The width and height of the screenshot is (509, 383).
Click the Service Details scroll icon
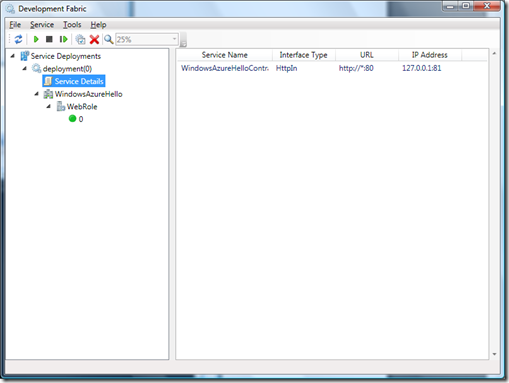click(x=48, y=81)
